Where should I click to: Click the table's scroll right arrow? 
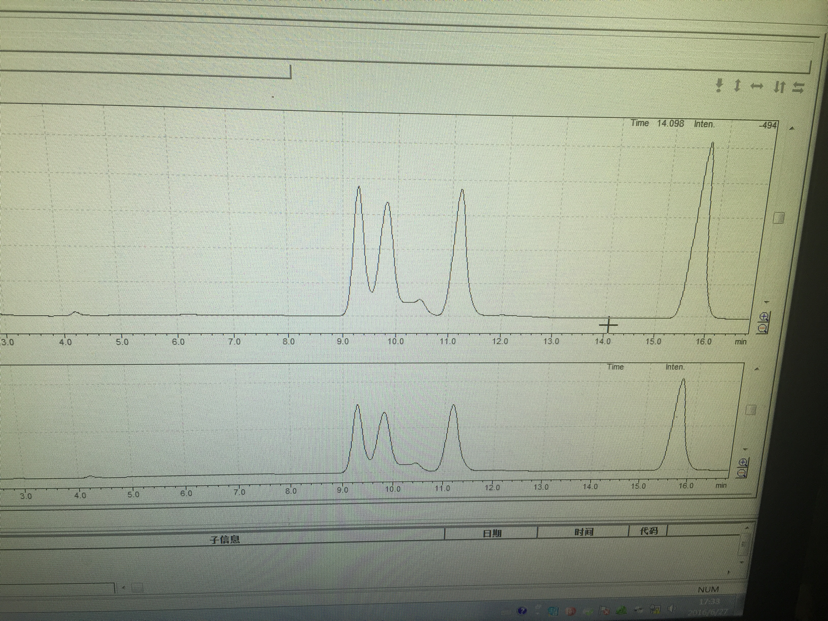[729, 572]
